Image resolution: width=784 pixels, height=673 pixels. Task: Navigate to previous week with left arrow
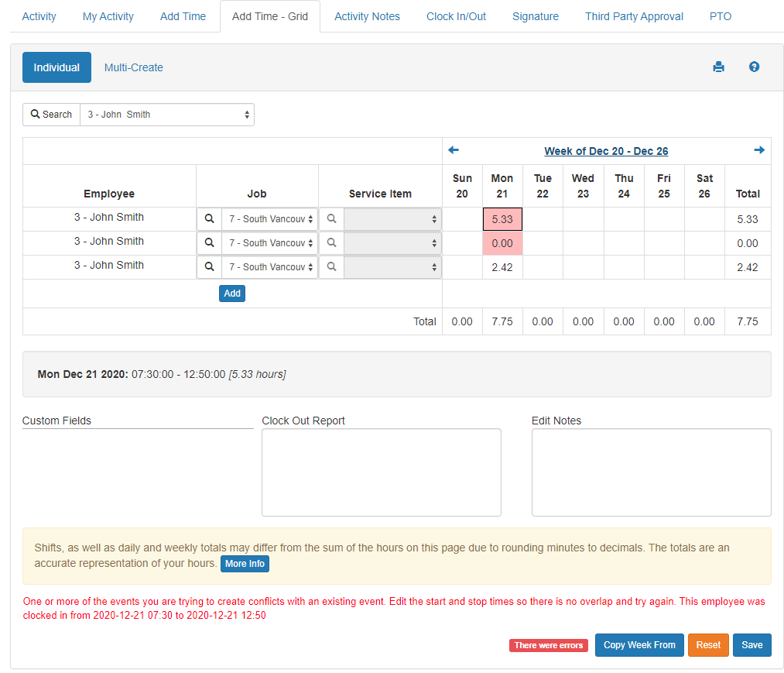click(x=453, y=149)
